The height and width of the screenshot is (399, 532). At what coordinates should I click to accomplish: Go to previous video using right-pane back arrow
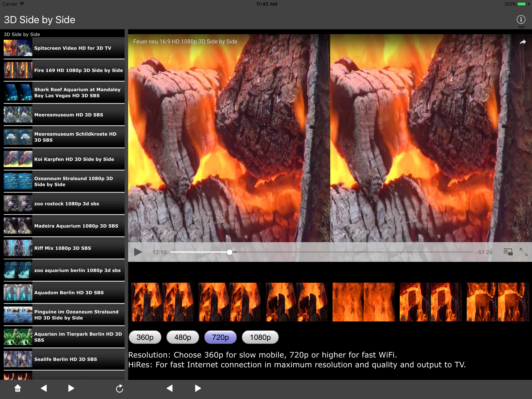(x=170, y=388)
